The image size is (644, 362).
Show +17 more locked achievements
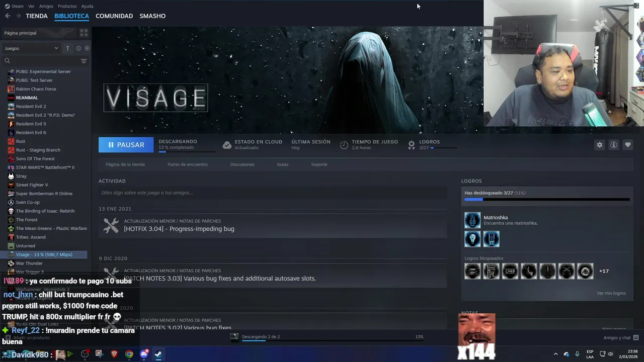tap(604, 271)
